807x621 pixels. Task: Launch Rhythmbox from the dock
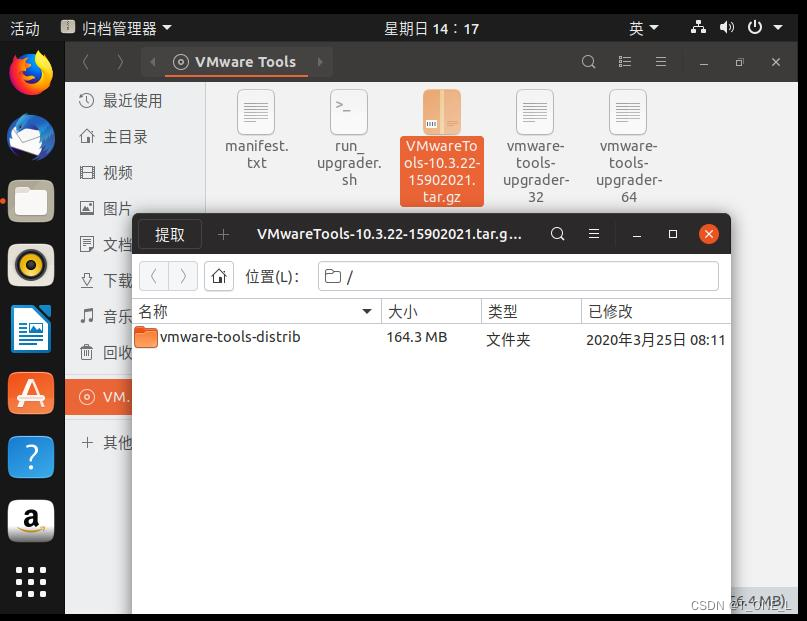pyautogui.click(x=31, y=265)
